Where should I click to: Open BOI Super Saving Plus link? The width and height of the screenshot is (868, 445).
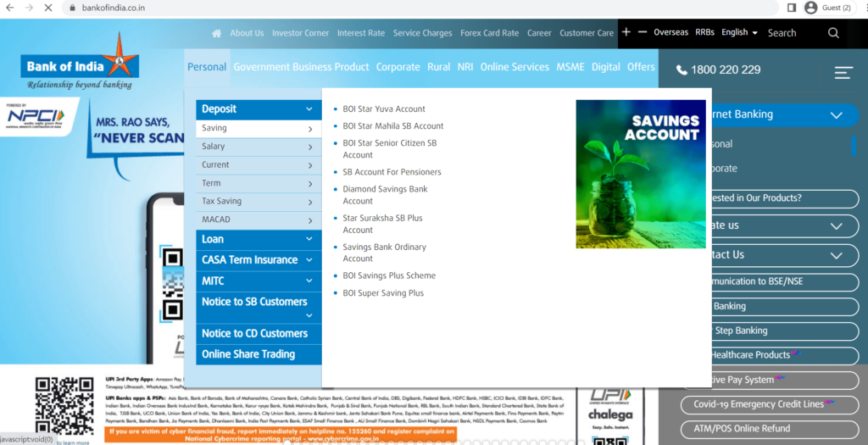tap(383, 293)
